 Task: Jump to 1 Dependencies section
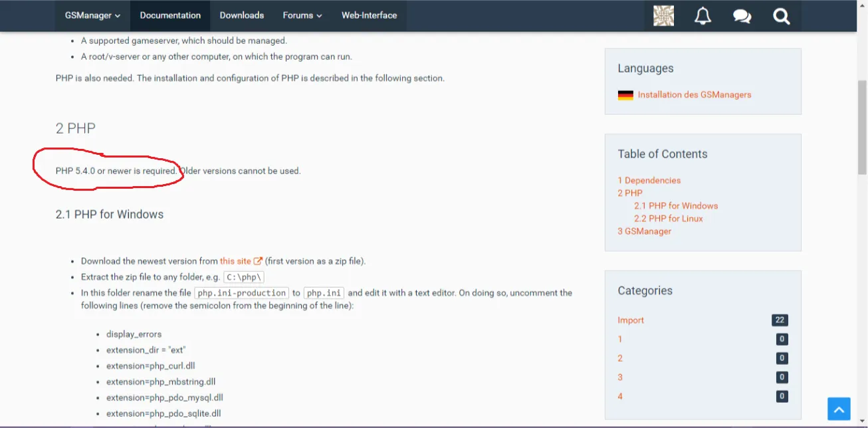click(649, 180)
